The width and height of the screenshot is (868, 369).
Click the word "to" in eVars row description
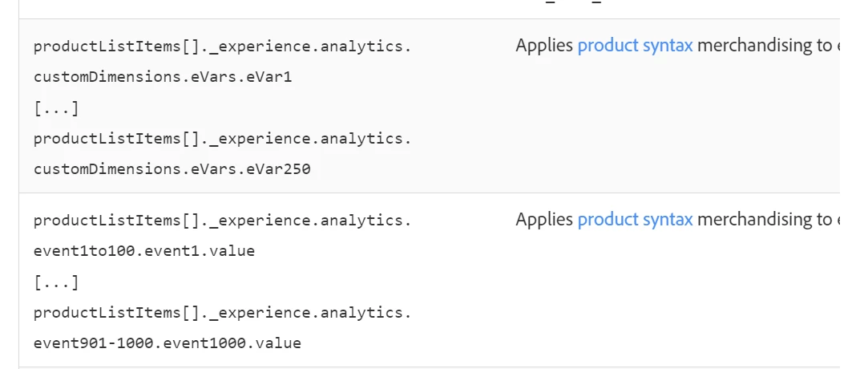(824, 46)
